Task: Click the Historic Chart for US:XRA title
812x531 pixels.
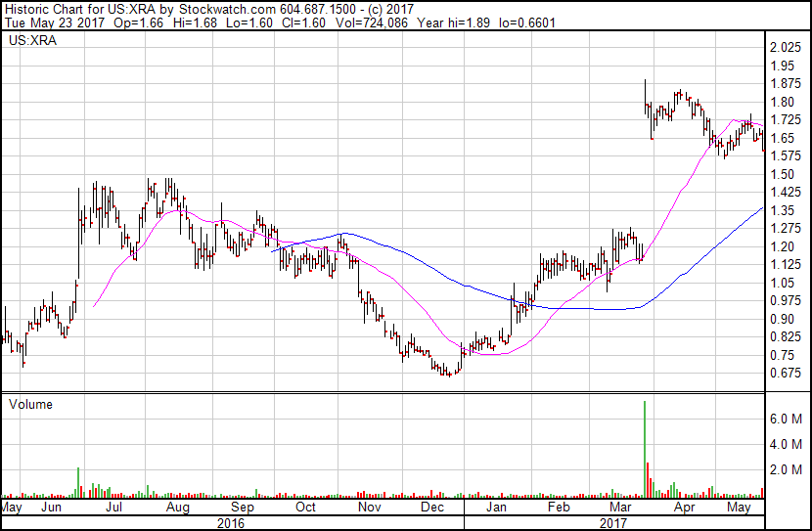Action: (x=74, y=9)
